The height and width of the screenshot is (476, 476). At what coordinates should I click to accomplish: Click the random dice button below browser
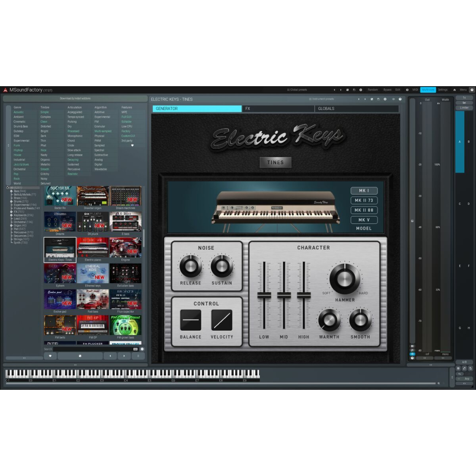(80, 356)
